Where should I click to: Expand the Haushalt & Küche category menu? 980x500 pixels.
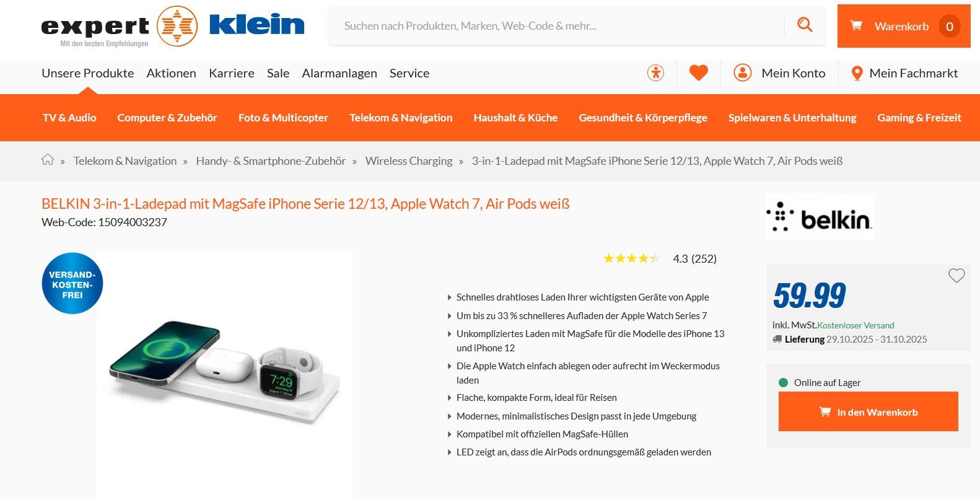515,118
